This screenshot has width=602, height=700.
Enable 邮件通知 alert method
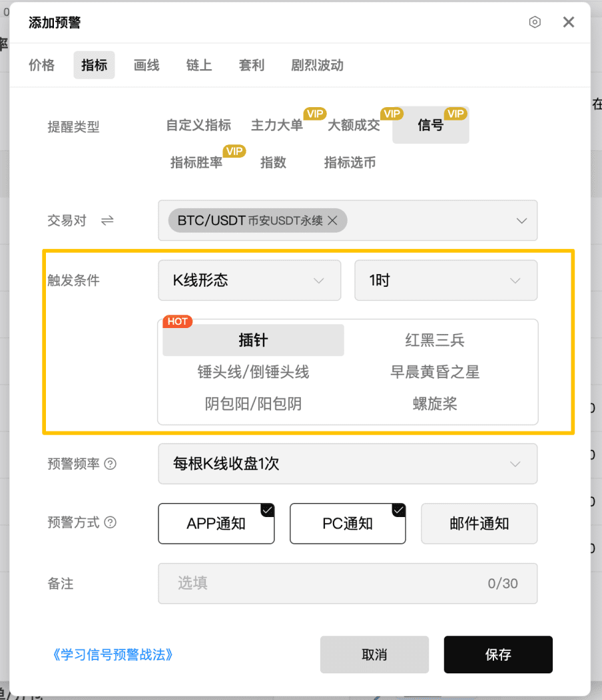[479, 524]
